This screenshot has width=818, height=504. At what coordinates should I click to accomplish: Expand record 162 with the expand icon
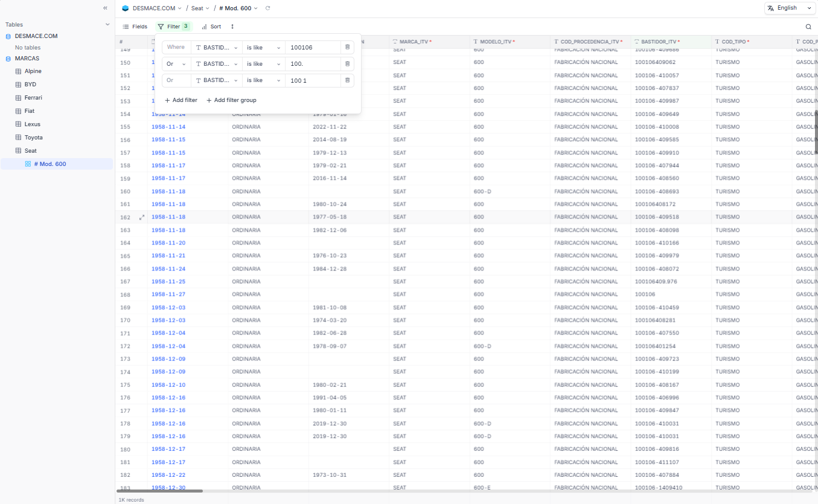coord(142,217)
